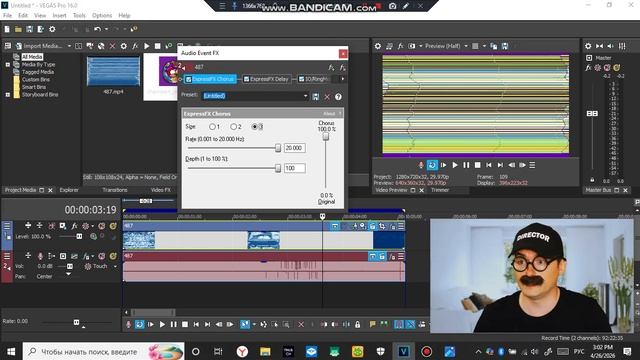Stop playback in Video Preview transport
Image resolution: width=640 pixels, height=360 pixels.
[x=478, y=165]
